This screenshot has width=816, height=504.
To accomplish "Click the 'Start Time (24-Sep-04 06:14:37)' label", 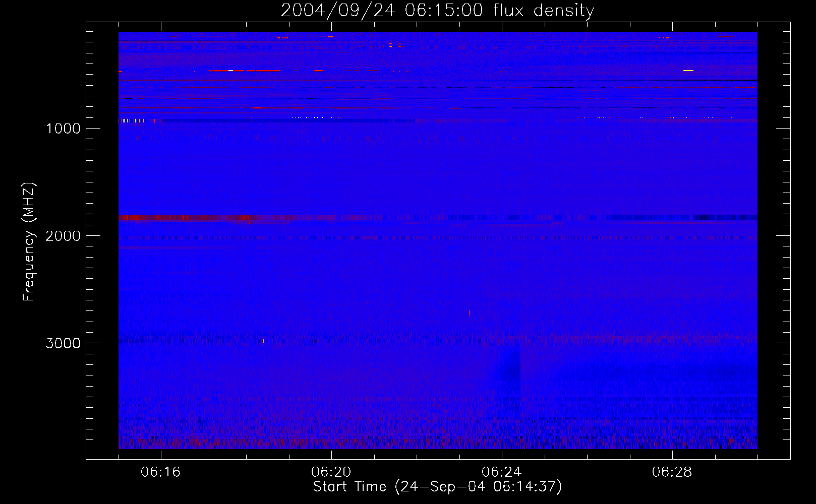I will pyautogui.click(x=437, y=487).
